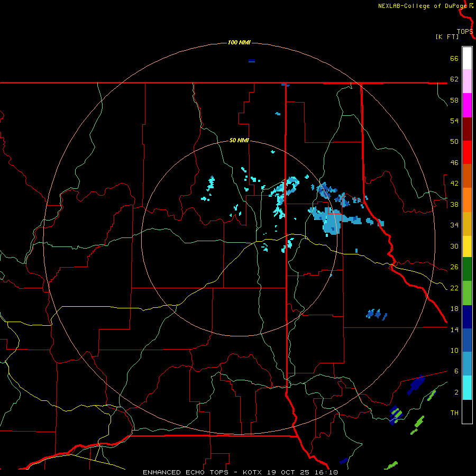This screenshot has width=476, height=476.
Task: Click the navy 22 kft legend swatch
Action: click(x=467, y=317)
